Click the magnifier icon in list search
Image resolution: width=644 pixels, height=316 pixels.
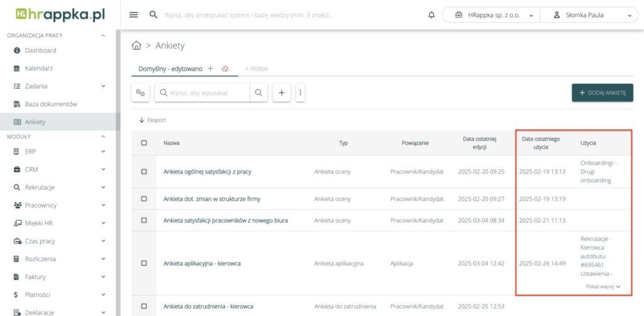[x=258, y=93]
